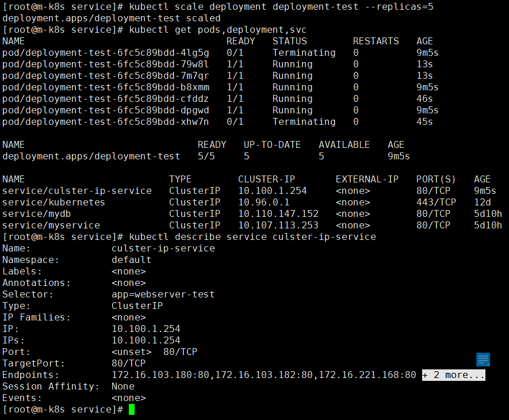Expand the '+ 2 more...' endpoints link
509x420 pixels.
453,375
